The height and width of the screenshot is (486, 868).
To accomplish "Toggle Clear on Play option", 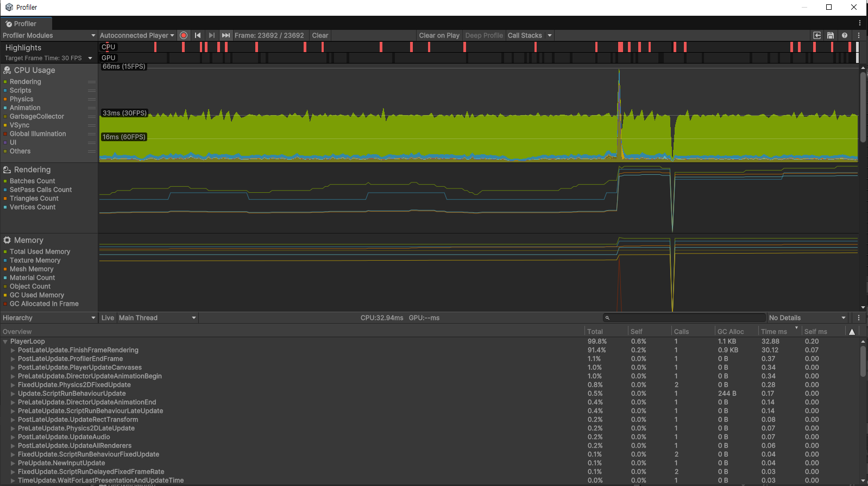I will (439, 35).
